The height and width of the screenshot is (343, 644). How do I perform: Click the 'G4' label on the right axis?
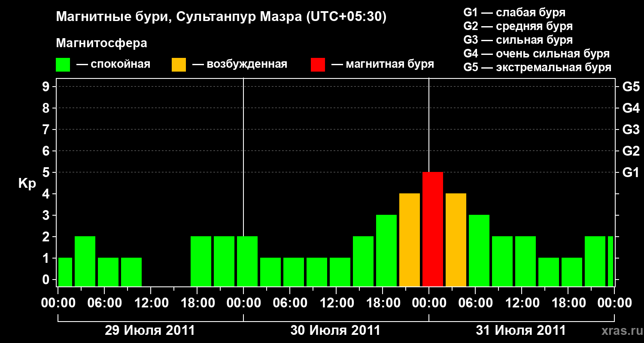[x=631, y=108]
